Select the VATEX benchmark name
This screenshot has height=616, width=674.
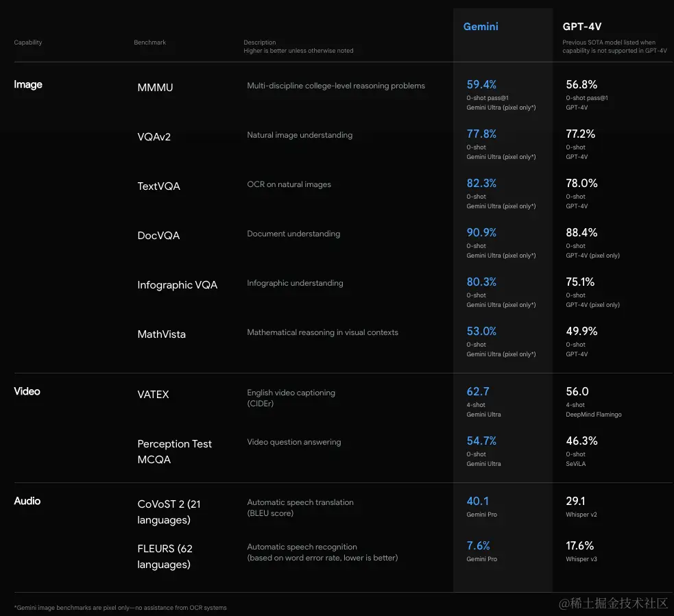tap(153, 395)
